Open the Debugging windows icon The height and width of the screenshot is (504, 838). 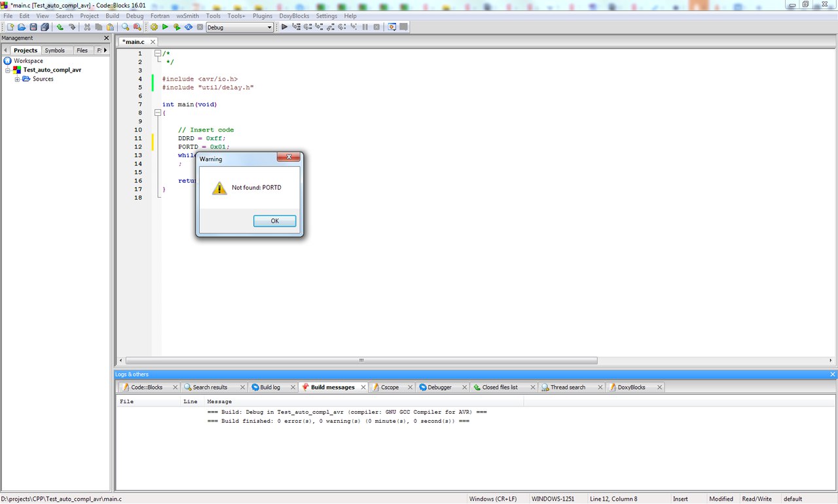[x=392, y=27]
